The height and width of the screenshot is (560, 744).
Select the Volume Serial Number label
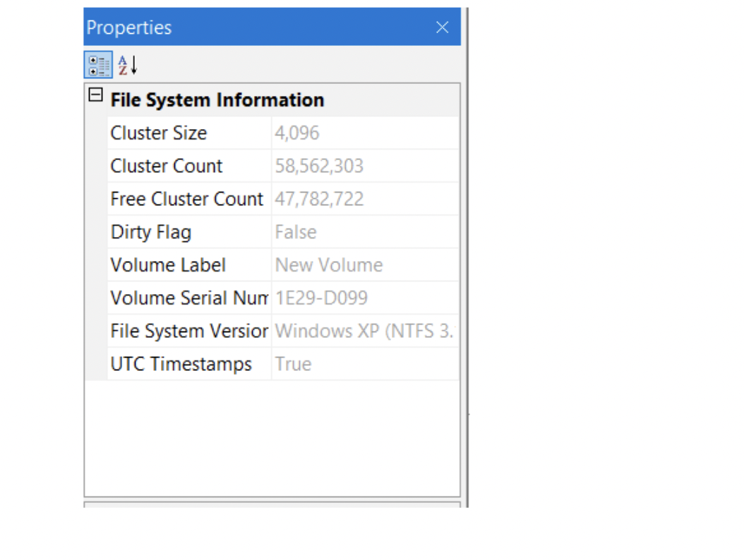(189, 298)
